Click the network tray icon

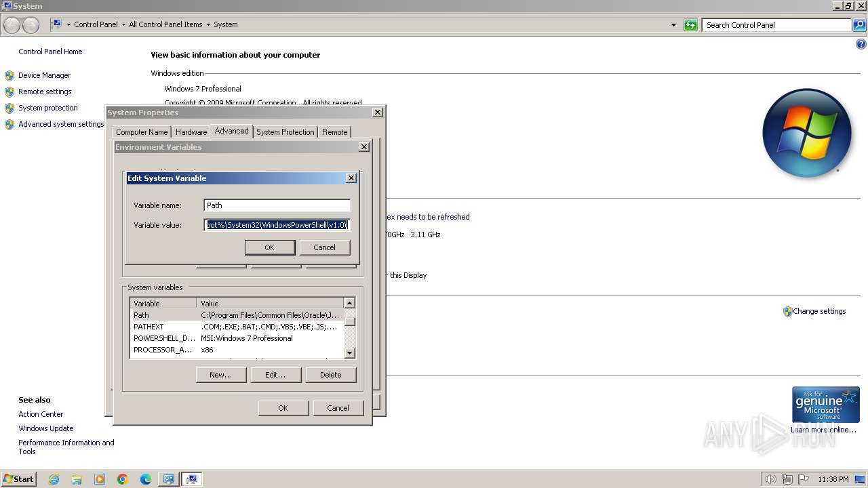click(787, 479)
